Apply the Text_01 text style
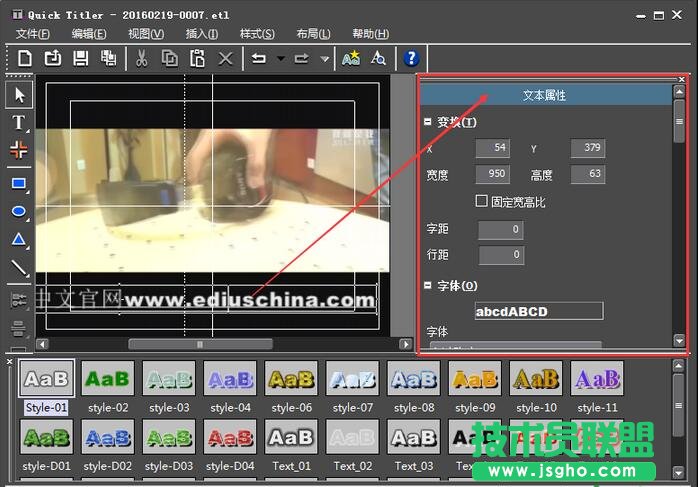This screenshot has width=699, height=487. 291,437
